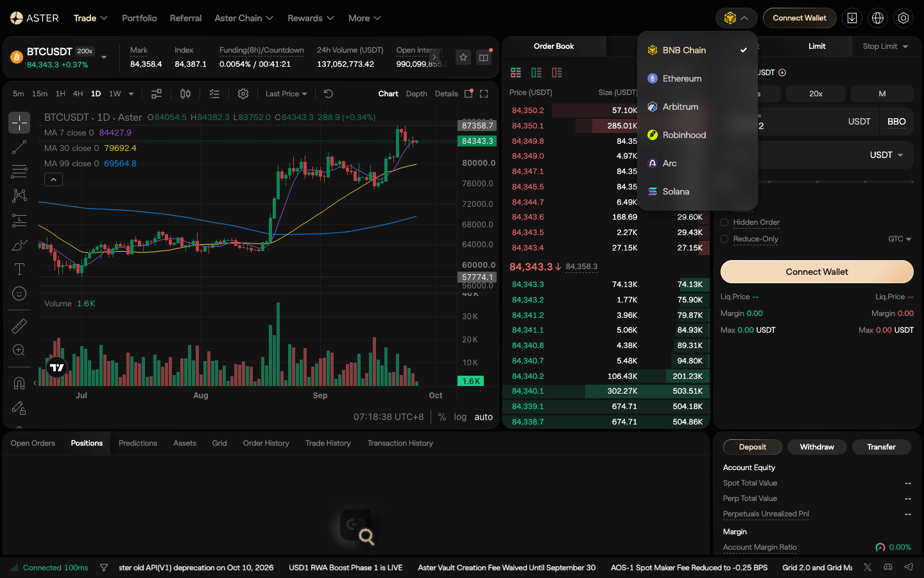
Task: Enable the Reduce-Only checkbox
Action: point(724,239)
